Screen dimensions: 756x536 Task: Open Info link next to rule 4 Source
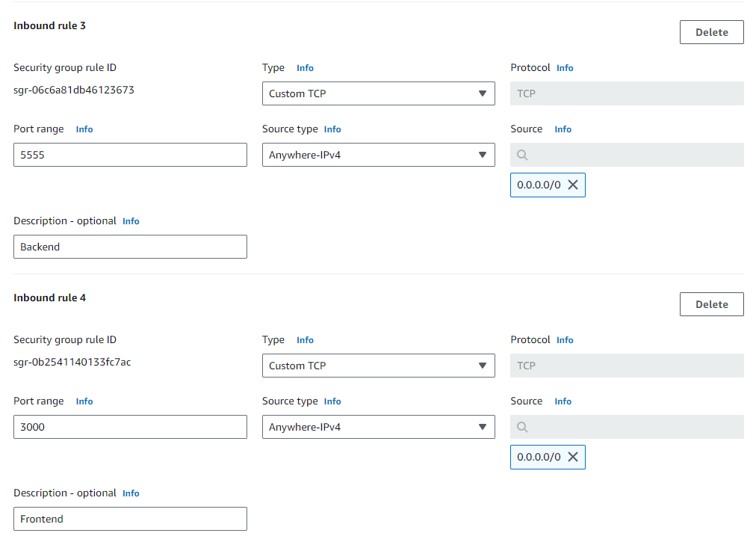tap(563, 401)
